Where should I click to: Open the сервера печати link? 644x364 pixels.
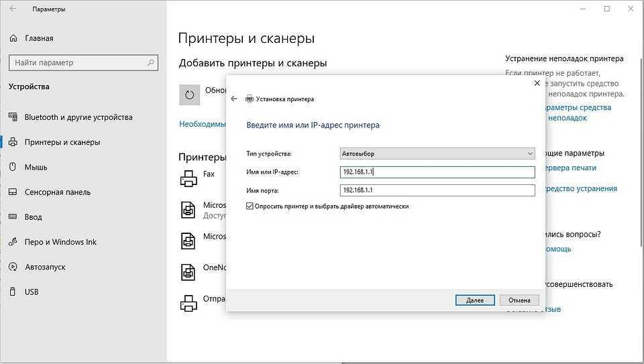(x=570, y=168)
